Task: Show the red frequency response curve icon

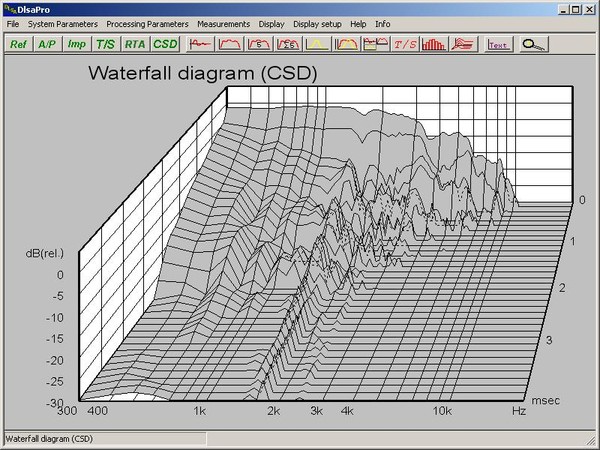Action: (x=230, y=44)
